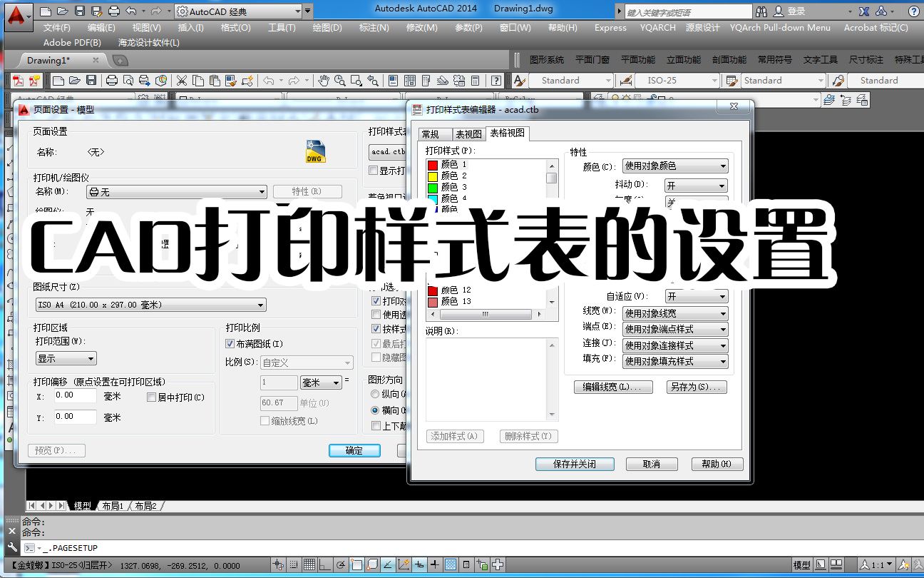This screenshot has height=578, width=924.
Task: Click the Paste clipboard icon
Action: pos(214,81)
